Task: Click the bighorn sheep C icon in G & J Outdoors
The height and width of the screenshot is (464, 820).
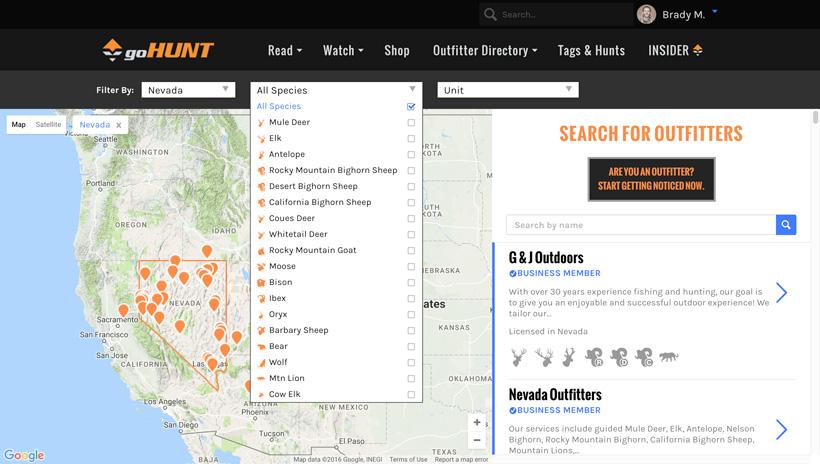Action: pos(644,357)
